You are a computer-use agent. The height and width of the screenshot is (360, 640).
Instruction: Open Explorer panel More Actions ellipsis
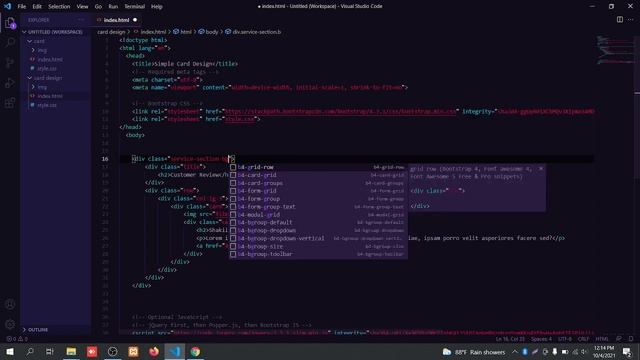pos(81,20)
